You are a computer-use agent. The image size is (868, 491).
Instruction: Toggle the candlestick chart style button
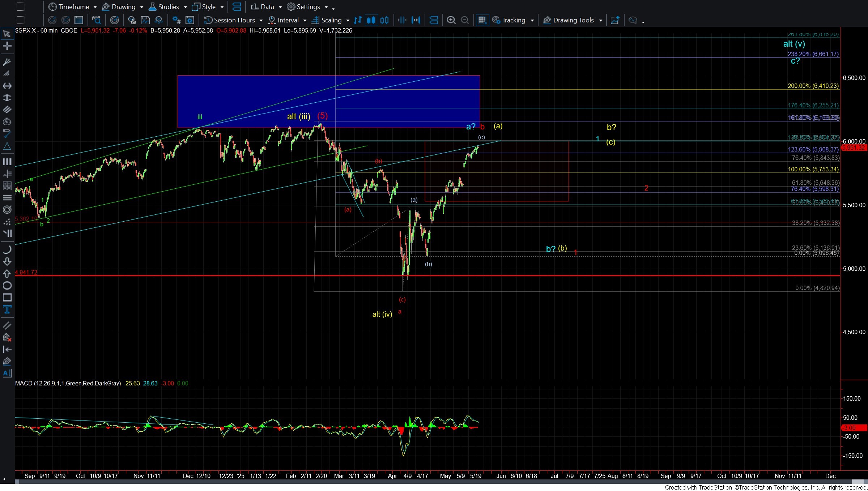(371, 20)
